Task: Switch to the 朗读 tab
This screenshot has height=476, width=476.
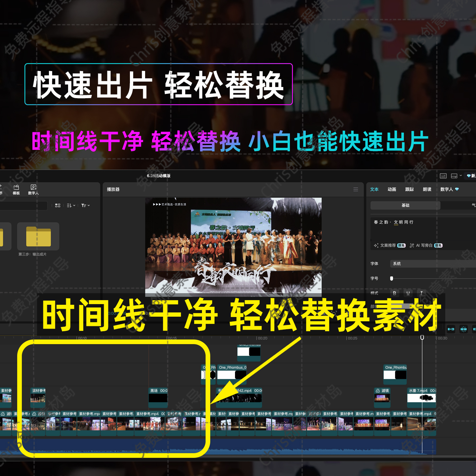Action: point(427,189)
